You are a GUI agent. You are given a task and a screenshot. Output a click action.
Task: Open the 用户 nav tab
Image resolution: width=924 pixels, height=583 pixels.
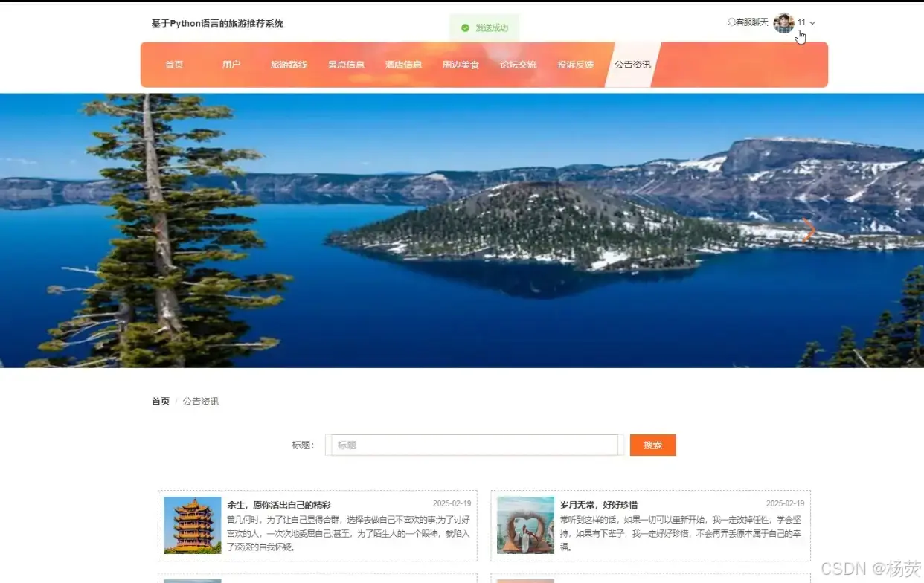point(231,65)
